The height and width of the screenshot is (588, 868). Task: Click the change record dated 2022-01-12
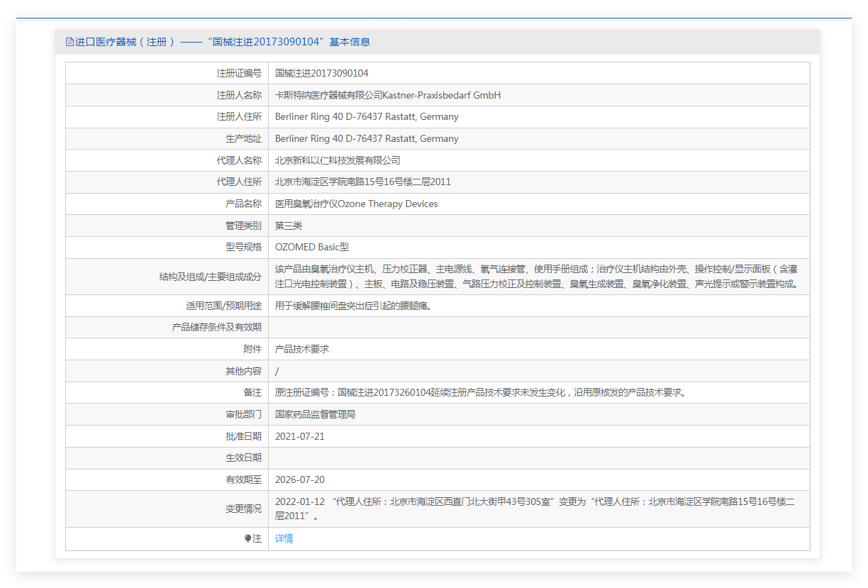point(535,509)
